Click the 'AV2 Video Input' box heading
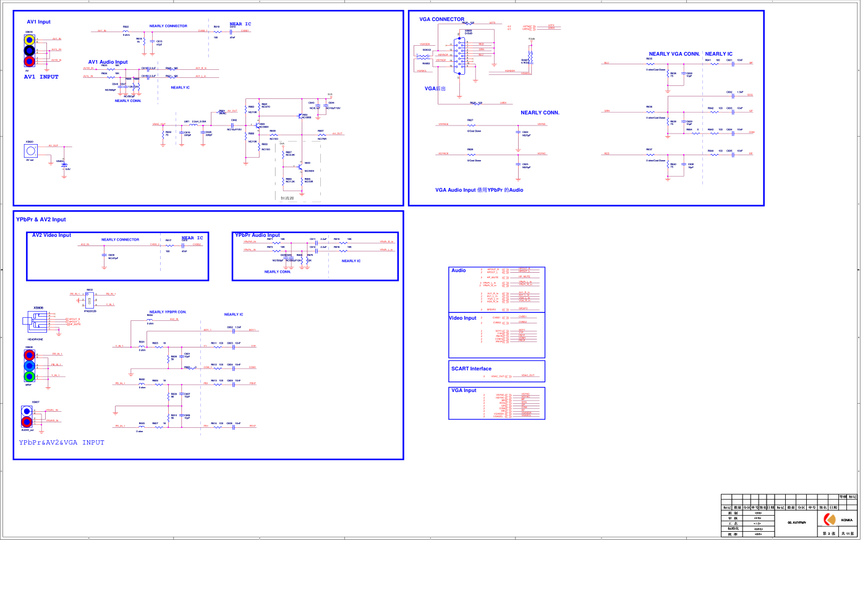 click(51, 235)
